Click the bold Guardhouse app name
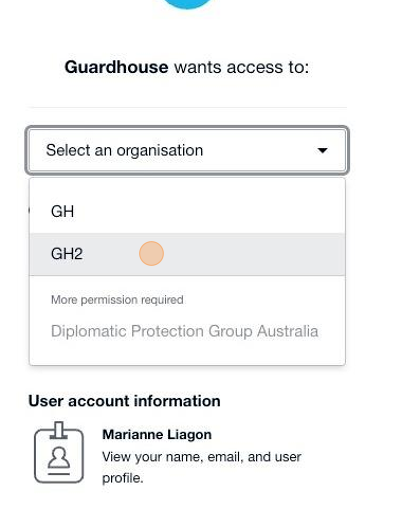This screenshot has width=402, height=509. (116, 67)
